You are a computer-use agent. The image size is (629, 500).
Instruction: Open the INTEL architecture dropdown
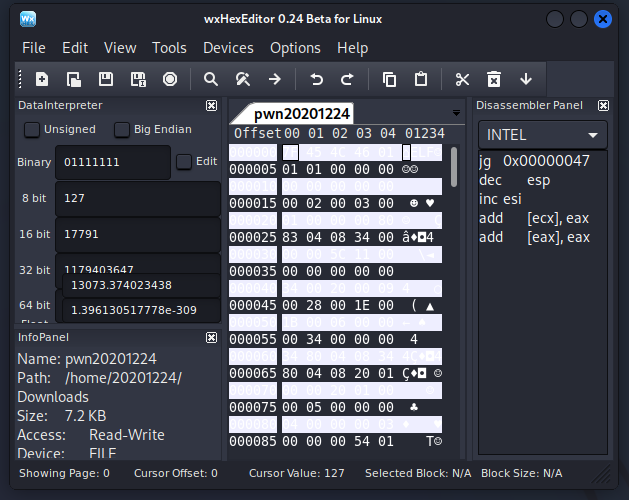pyautogui.click(x=543, y=135)
